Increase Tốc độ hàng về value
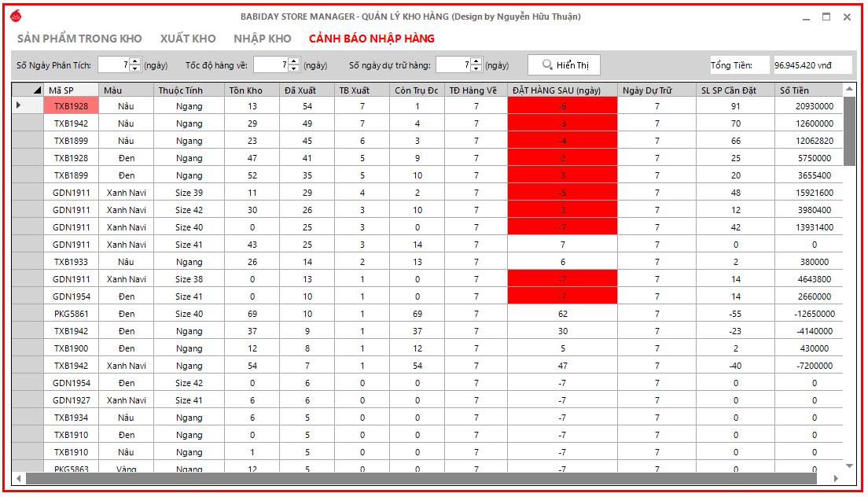Image resolution: width=868 pixels, height=497 pixels. coord(294,61)
